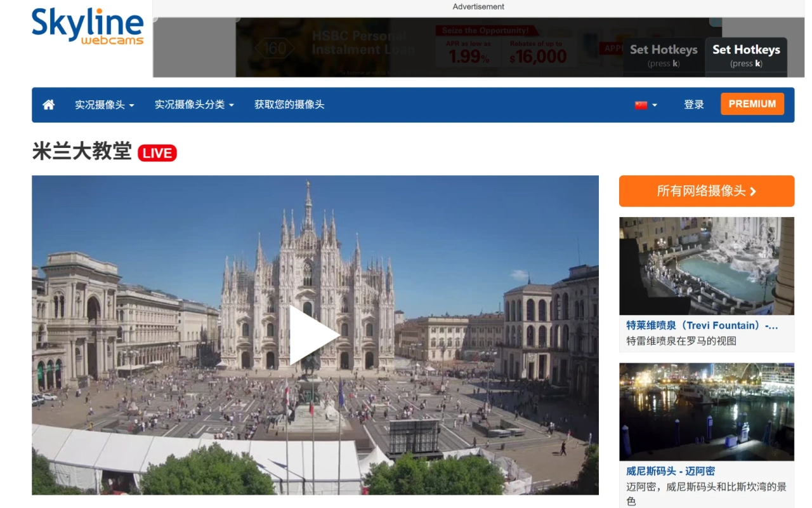
Task: Open the Miami Venetian Marina thumbnail
Action: (707, 411)
